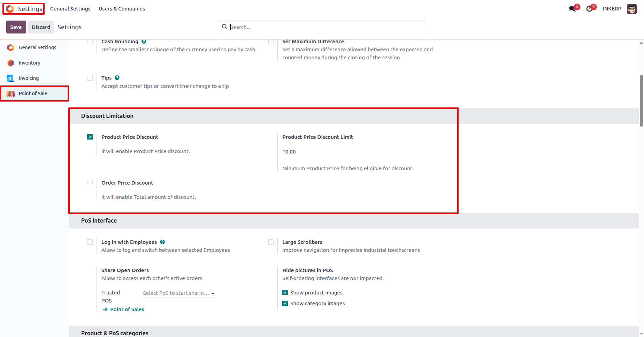The height and width of the screenshot is (337, 644).
Task: Enable the Large Scrollbars checkbox
Action: (x=271, y=242)
